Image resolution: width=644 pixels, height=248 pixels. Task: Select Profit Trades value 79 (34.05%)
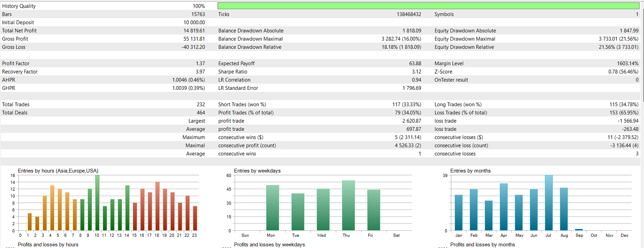click(408, 113)
